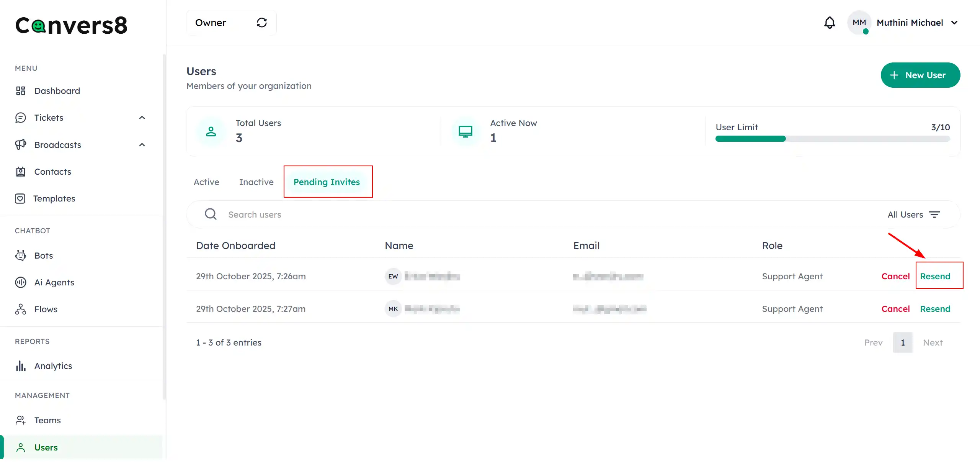
Task: Open Analytics via the bar chart icon
Action: coord(20,366)
